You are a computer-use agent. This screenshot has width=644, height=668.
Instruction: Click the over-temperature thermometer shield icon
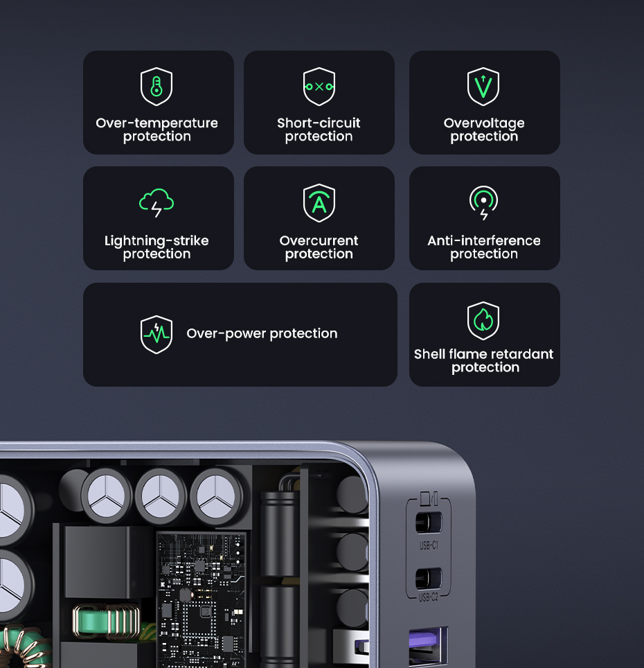click(156, 87)
